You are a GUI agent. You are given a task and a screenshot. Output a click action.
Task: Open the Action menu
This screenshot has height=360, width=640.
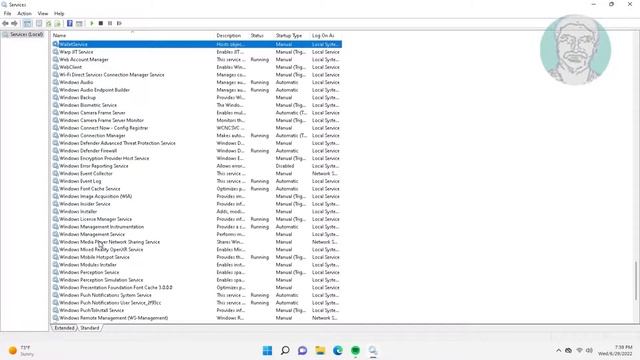coord(24,13)
